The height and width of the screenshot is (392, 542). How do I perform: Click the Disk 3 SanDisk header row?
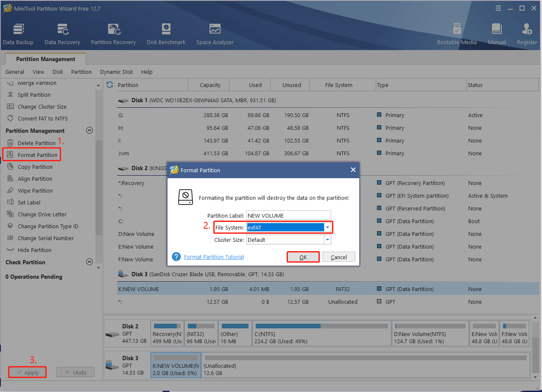[x=328, y=274]
